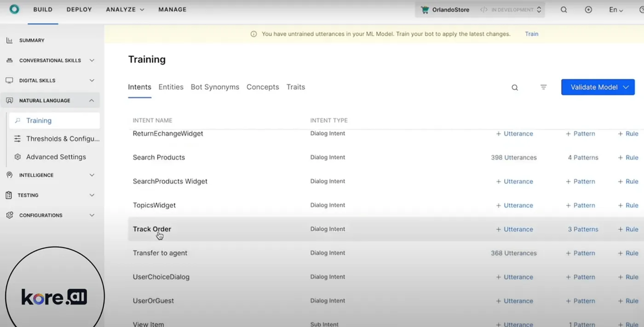Open the In Development environment selector

coord(511,10)
